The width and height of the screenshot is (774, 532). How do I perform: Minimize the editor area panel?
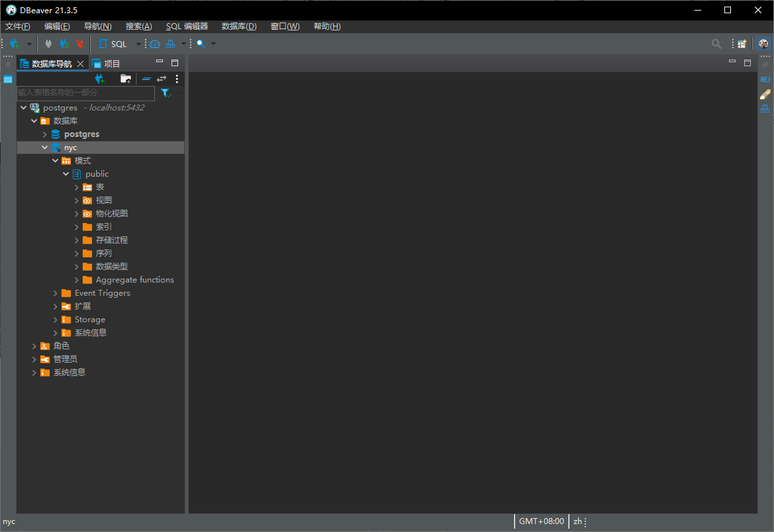pos(732,62)
